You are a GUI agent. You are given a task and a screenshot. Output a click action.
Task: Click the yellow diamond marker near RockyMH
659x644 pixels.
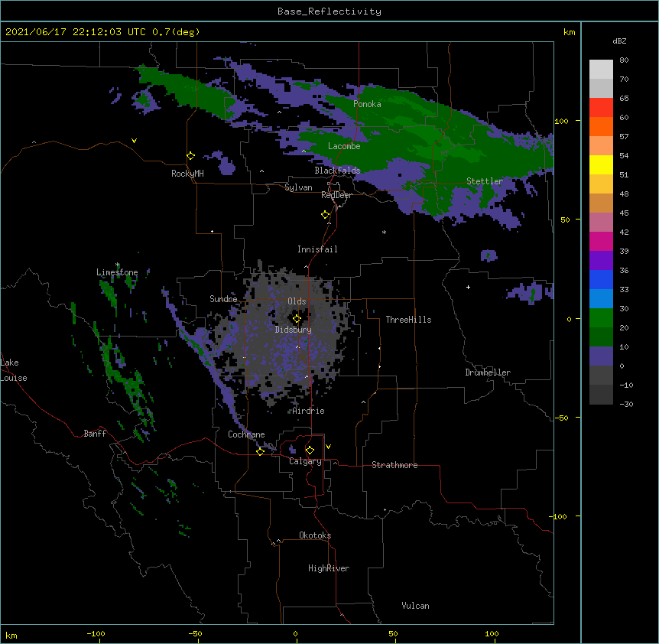tap(190, 156)
